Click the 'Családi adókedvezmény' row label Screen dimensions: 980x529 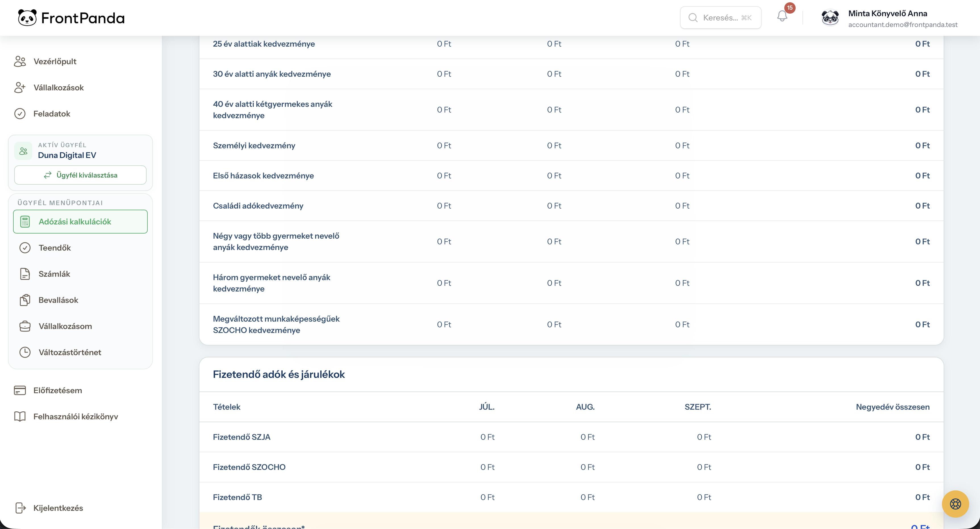258,205
